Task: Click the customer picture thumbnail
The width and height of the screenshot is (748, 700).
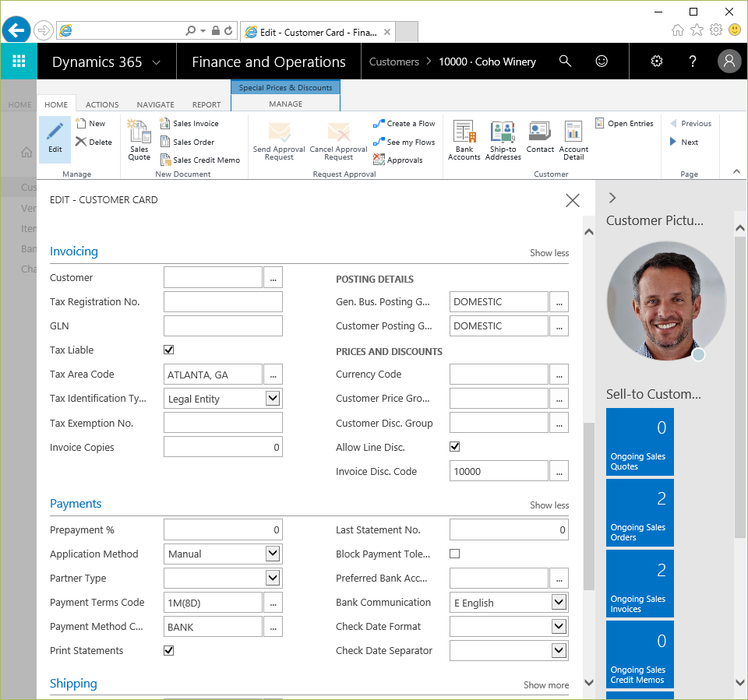Action: click(x=666, y=301)
